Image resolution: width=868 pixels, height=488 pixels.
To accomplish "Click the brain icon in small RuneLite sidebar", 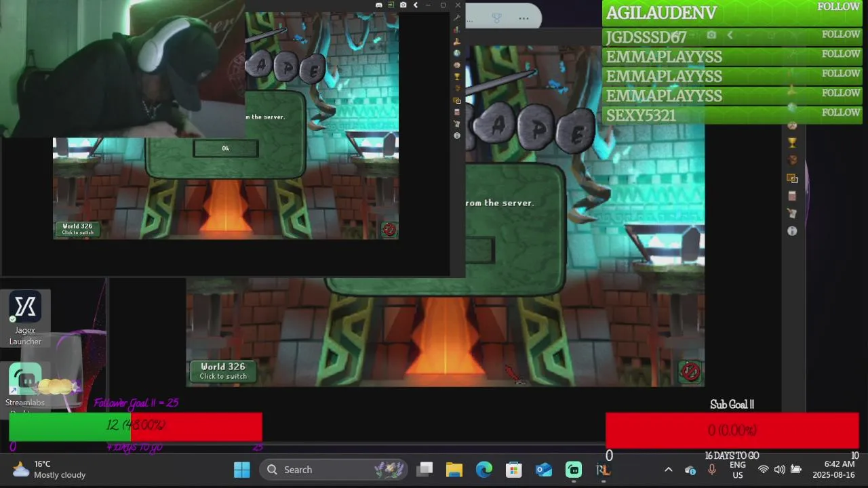I will 457,65.
